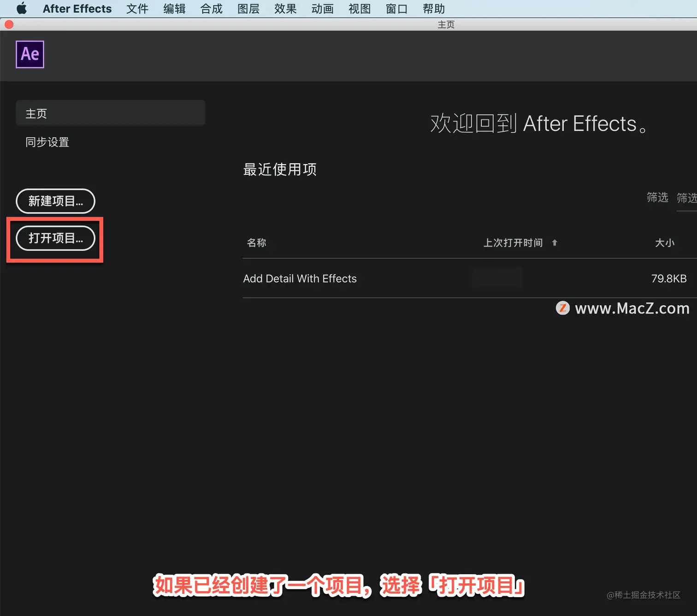The width and height of the screenshot is (697, 616).
Task: Click the 79.8KB size cell
Action: (x=669, y=278)
